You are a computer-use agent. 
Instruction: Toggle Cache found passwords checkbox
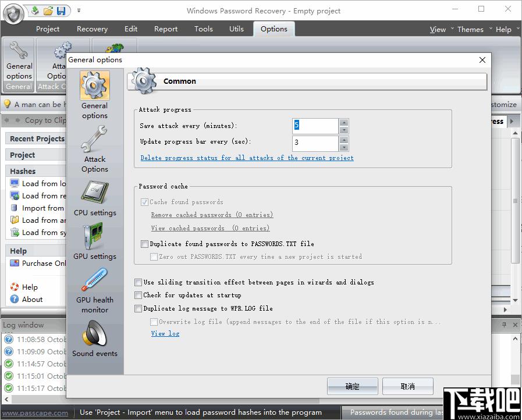coord(144,202)
